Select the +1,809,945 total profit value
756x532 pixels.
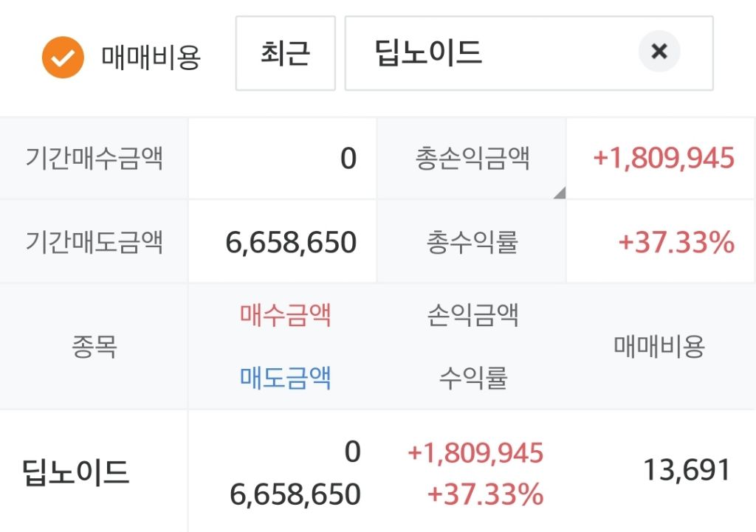tap(664, 158)
